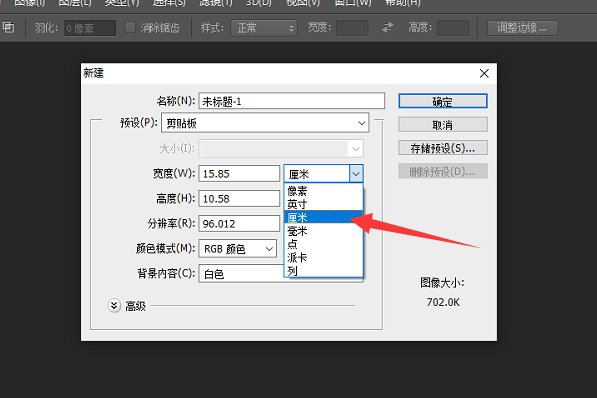Open the 窗口(W) menu
This screenshot has width=597, height=398.
pyautogui.click(x=353, y=3)
